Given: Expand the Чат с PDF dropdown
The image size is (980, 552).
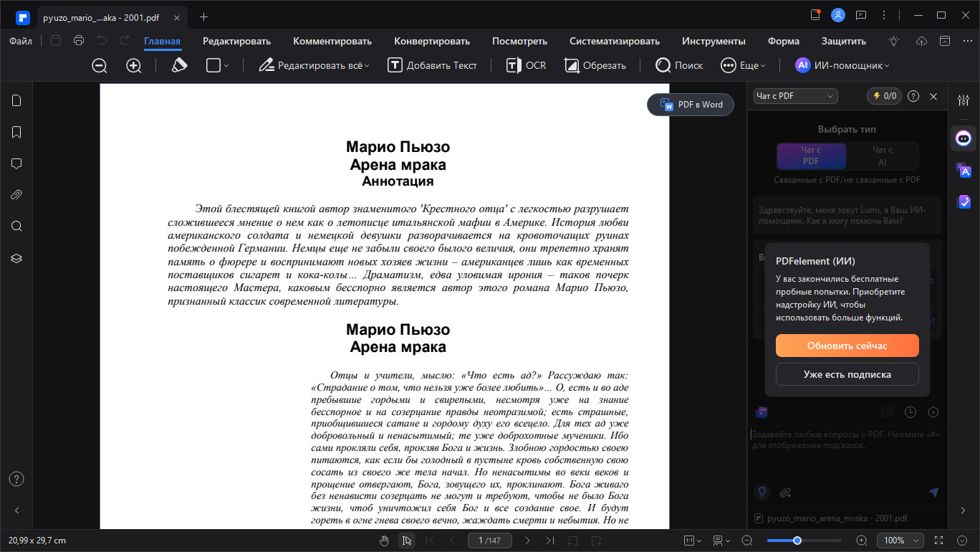Looking at the screenshot, I should point(796,96).
